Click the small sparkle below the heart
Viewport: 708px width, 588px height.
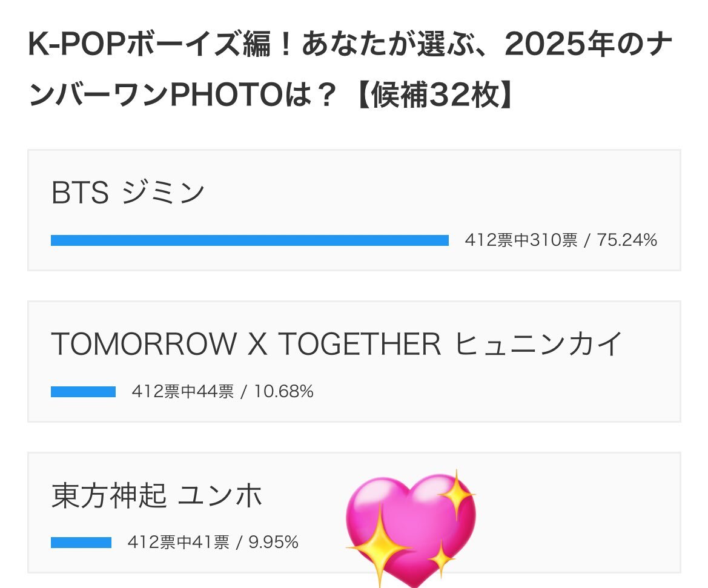[440, 558]
